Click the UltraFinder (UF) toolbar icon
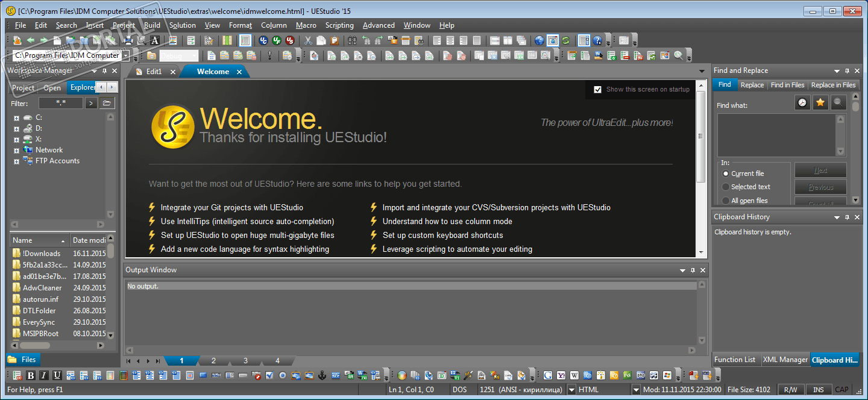 277,40
